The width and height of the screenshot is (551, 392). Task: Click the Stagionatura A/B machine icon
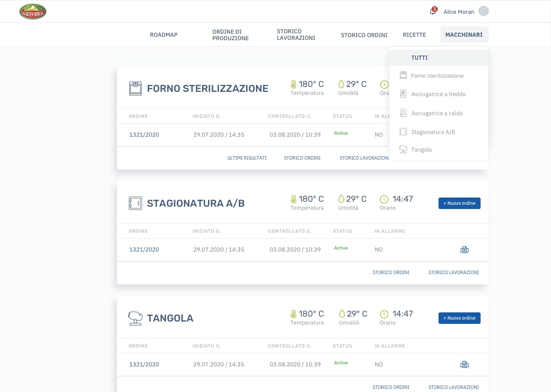click(x=135, y=203)
